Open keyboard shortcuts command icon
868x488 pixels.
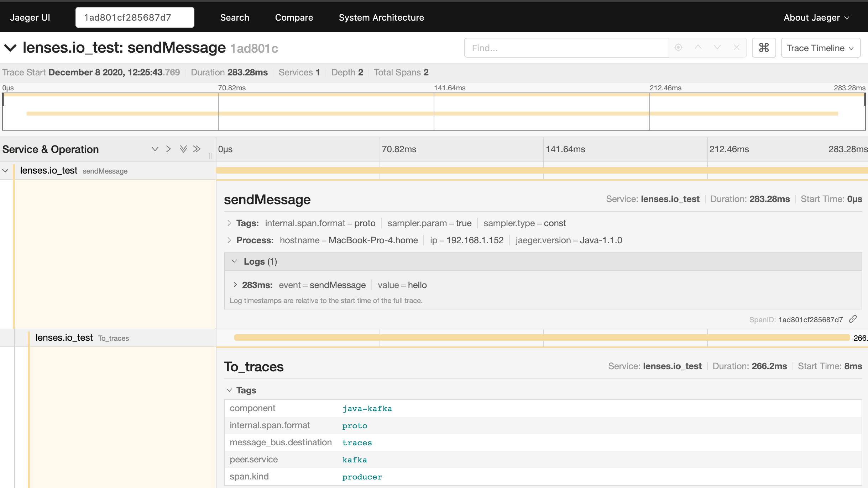[x=764, y=48]
